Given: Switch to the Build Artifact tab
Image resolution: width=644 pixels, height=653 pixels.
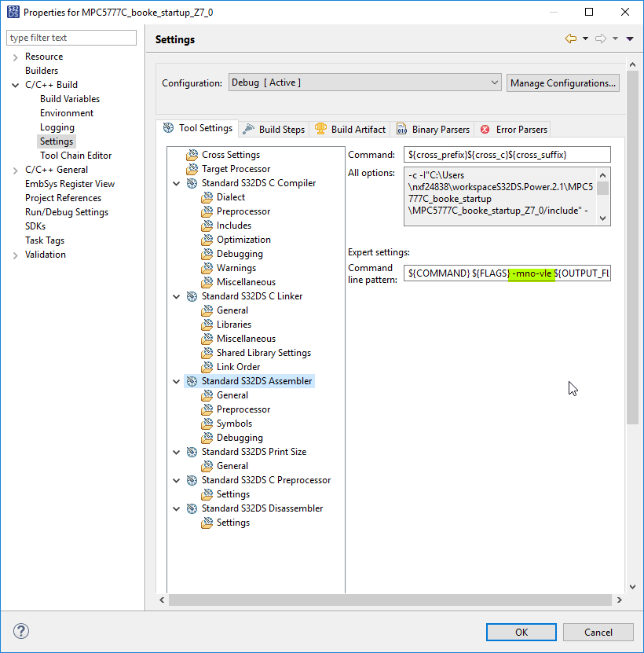Looking at the screenshot, I should click(x=350, y=130).
